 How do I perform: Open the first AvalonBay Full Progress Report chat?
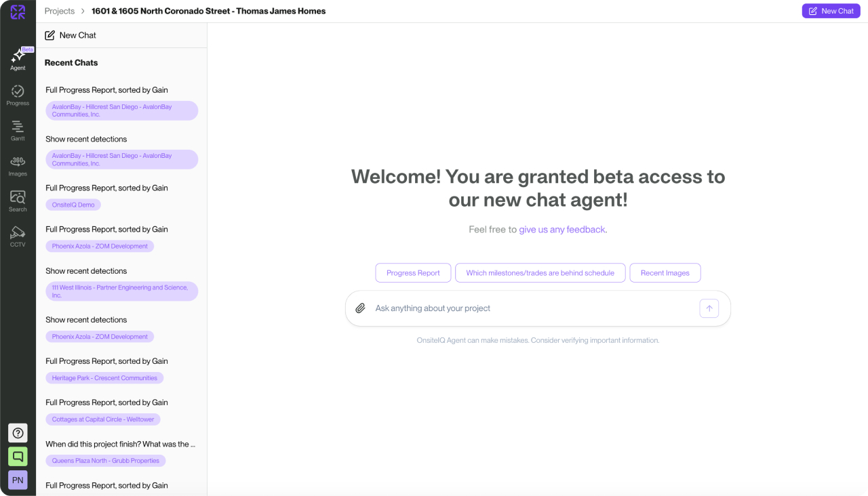106,90
